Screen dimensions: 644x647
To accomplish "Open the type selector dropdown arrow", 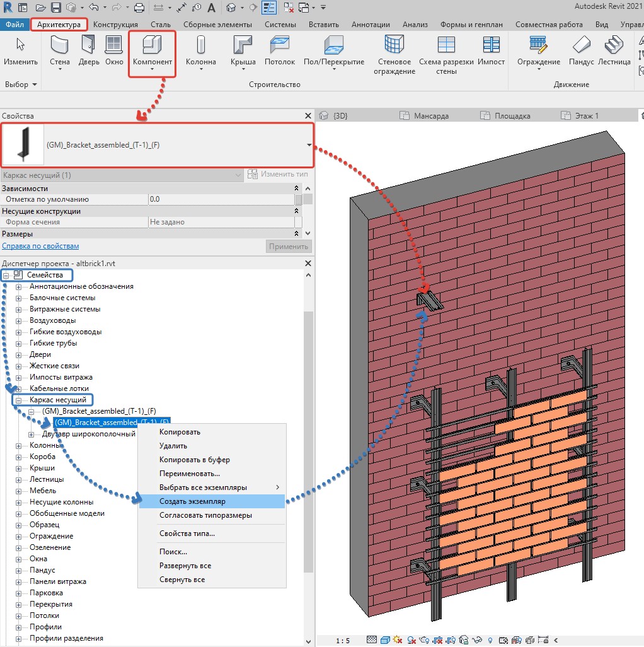I will click(x=309, y=145).
